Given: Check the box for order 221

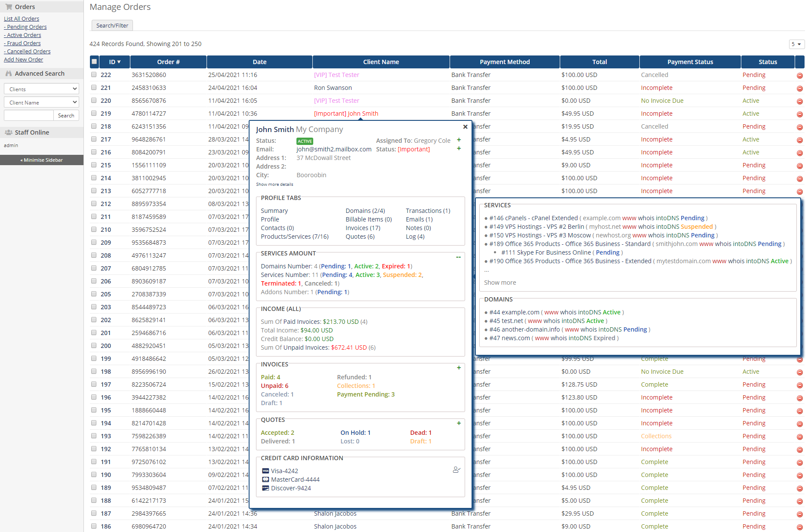Looking at the screenshot, I should tap(94, 87).
